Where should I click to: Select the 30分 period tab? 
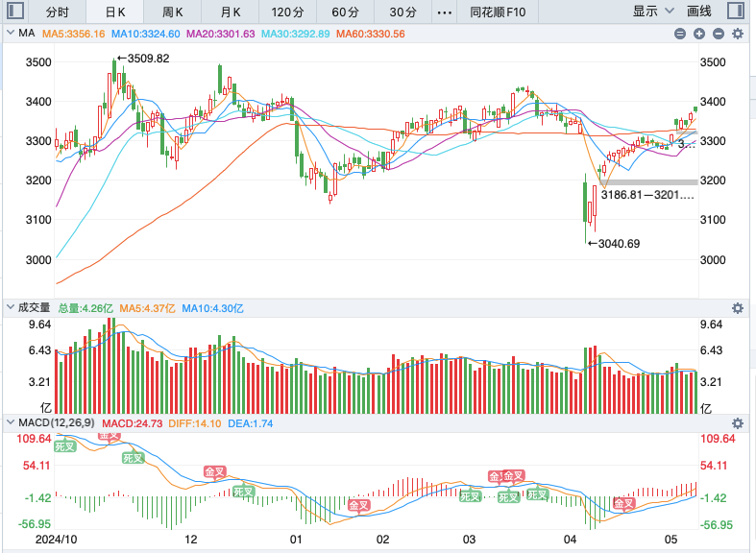pos(403,12)
